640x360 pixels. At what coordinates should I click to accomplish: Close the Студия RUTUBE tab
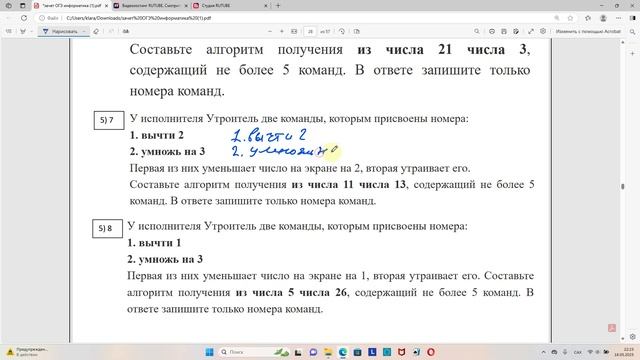point(266,6)
